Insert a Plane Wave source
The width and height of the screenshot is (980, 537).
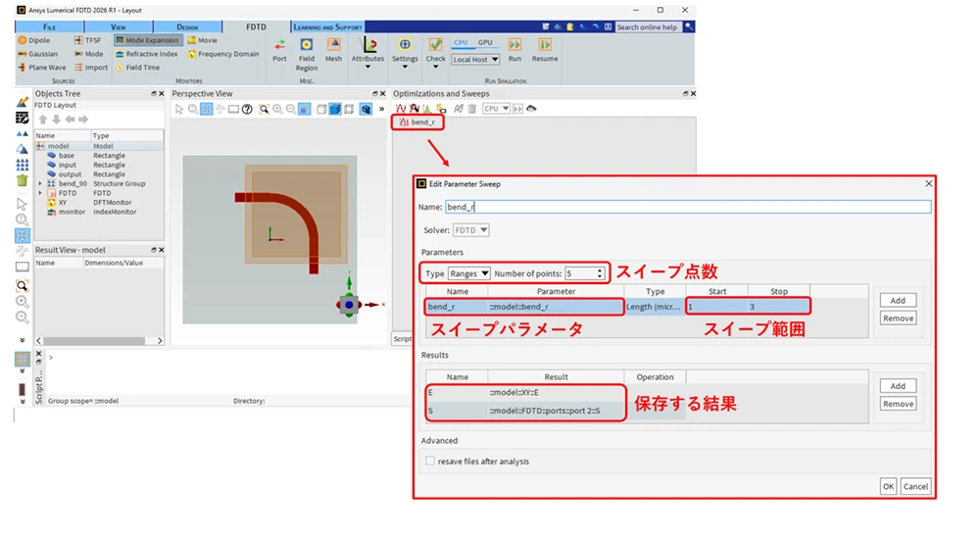coord(41,68)
